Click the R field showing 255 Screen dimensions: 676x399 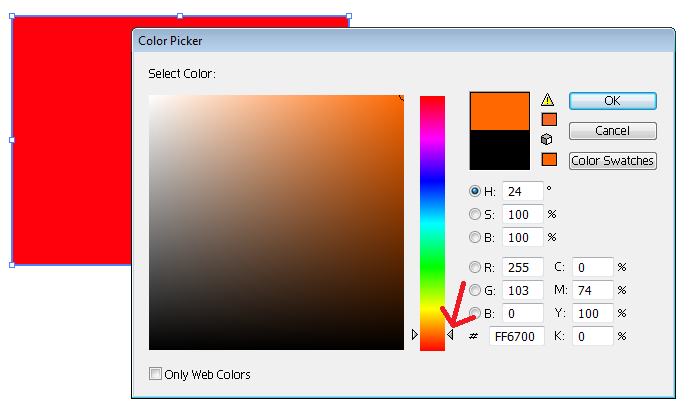click(x=523, y=267)
